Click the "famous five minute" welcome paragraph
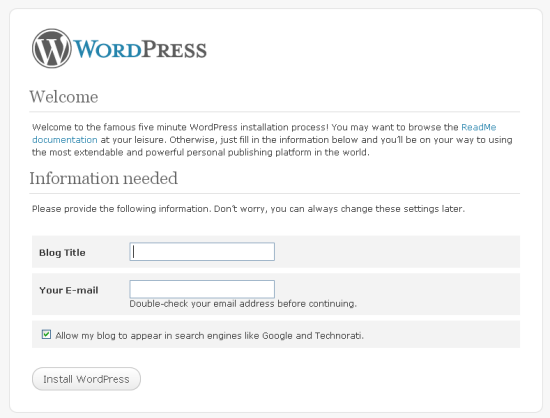This screenshot has width=550, height=418. point(272,140)
